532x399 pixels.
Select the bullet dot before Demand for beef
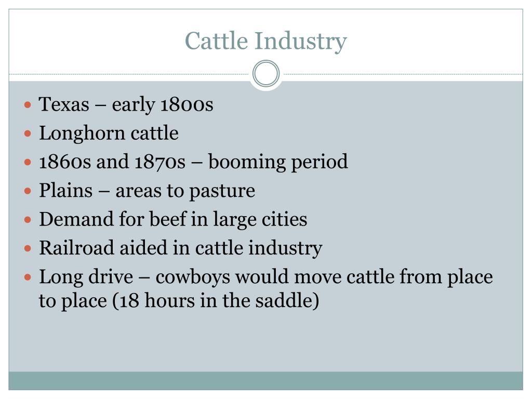coord(28,220)
